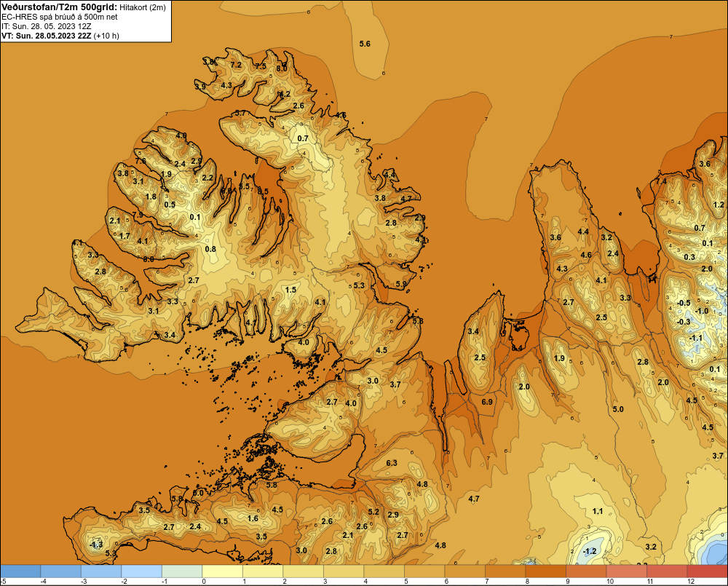The height and width of the screenshot is (586, 728).
Task: Click the temperature value '6.9' on the map
Action: 487,402
